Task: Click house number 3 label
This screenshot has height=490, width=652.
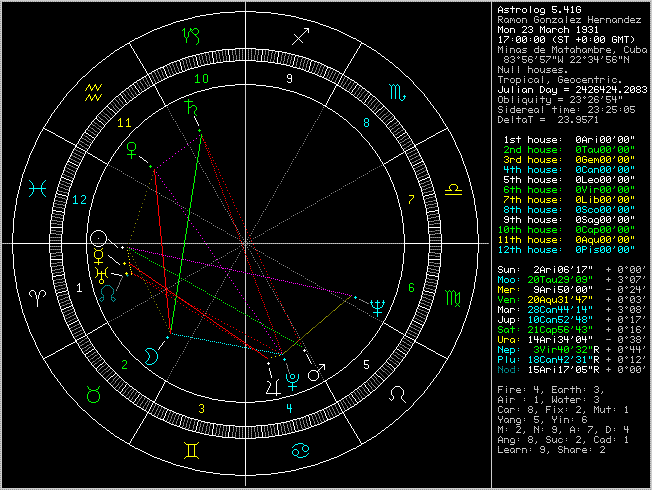Action: coord(202,408)
